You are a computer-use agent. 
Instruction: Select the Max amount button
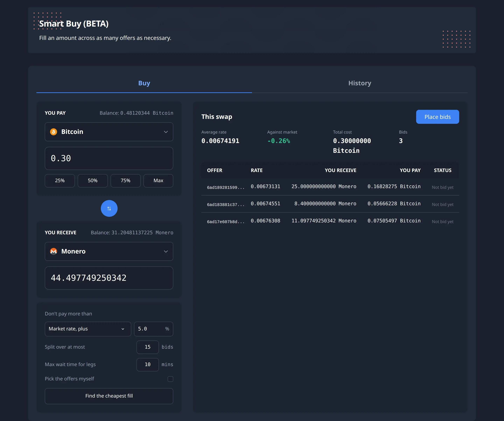click(158, 181)
